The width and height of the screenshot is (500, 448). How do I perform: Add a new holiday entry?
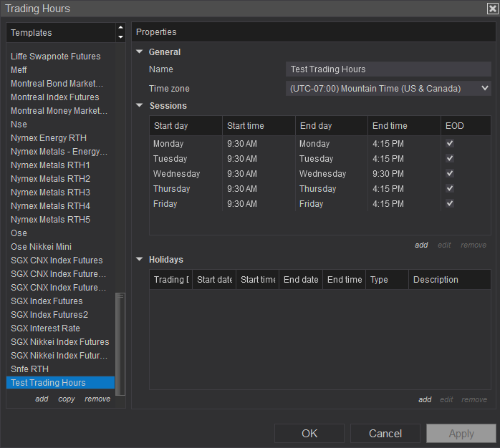tap(425, 400)
